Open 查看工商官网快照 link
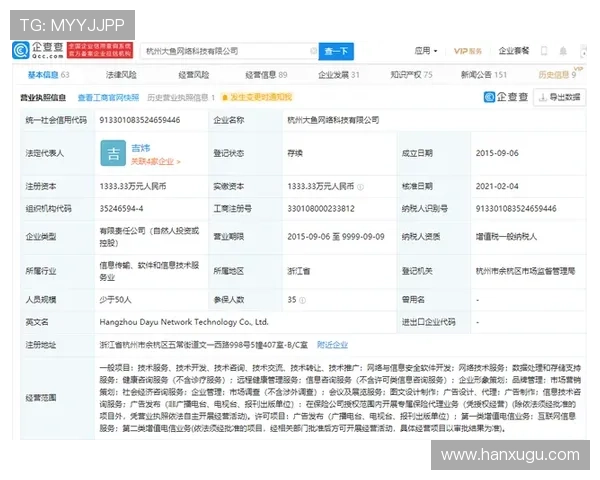Viewport: 600px width, 480px height. pyautogui.click(x=108, y=98)
